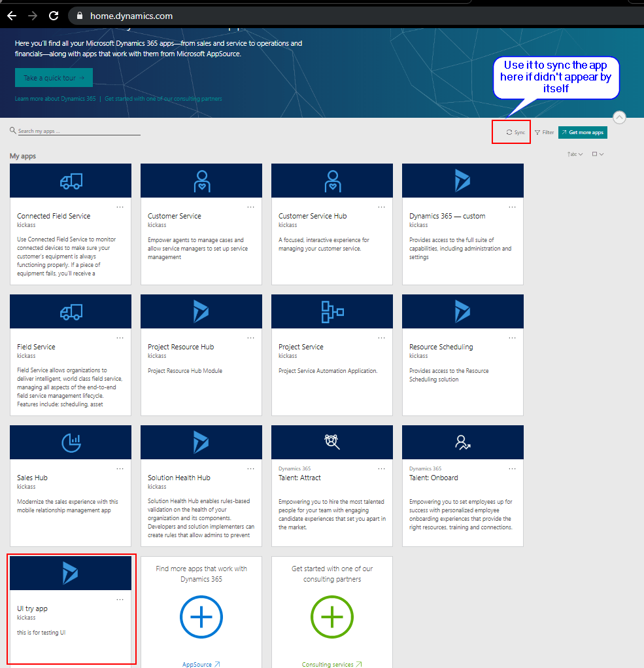
Task: Reload the page with browser refresh icon
Action: 54,16
